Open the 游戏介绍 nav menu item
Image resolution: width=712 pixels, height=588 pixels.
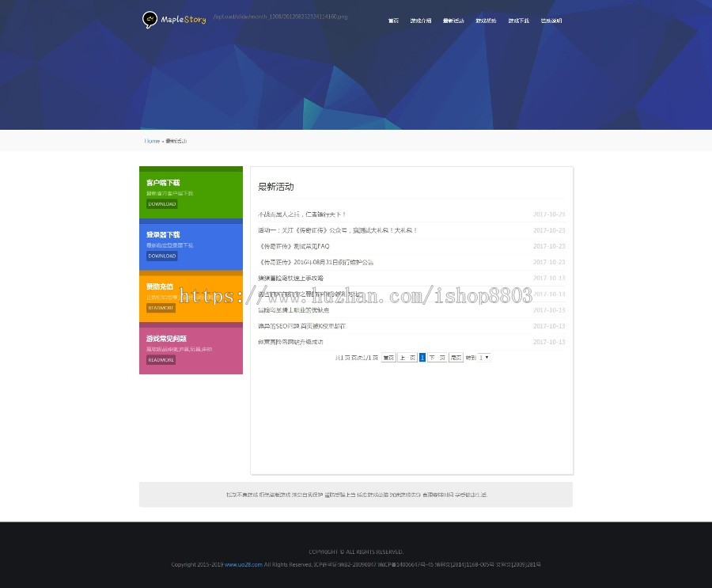[421, 21]
